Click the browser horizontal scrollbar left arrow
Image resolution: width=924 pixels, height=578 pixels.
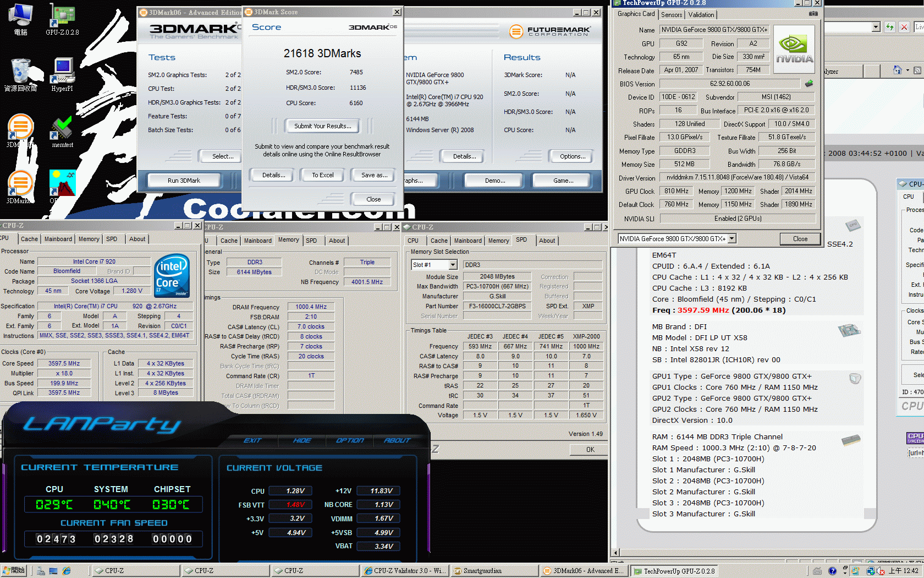pos(616,553)
